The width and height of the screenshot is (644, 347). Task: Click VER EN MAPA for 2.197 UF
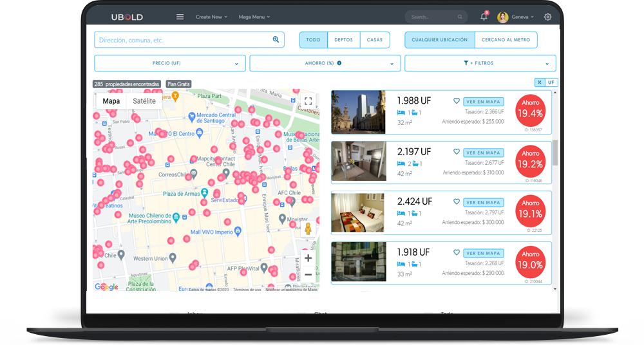pos(484,153)
